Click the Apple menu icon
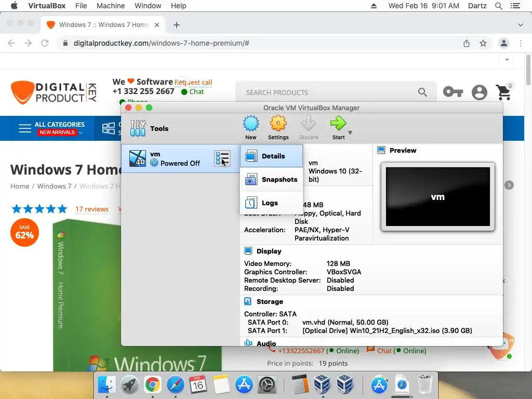Image resolution: width=532 pixels, height=399 pixels. point(14,6)
